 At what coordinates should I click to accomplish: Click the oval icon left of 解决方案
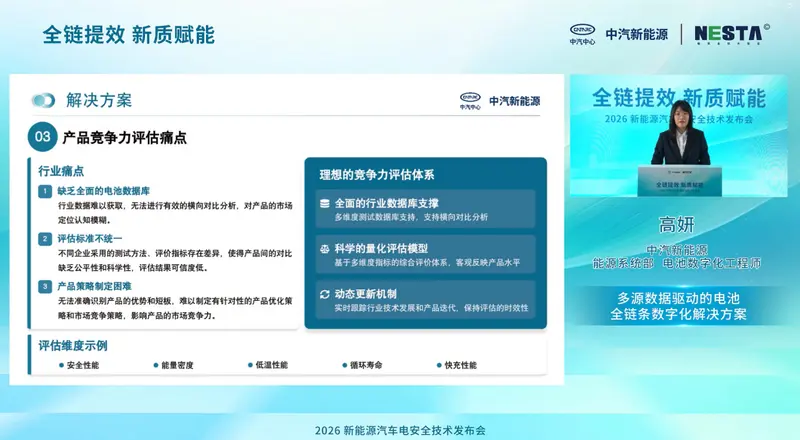(43, 101)
